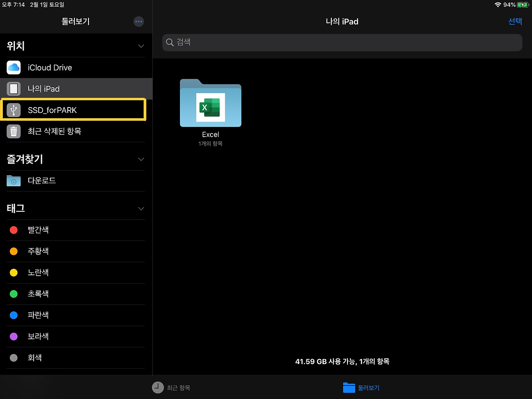Viewport: 532px width, 399px height.
Task: Tap the 선택 button
Action: (515, 22)
